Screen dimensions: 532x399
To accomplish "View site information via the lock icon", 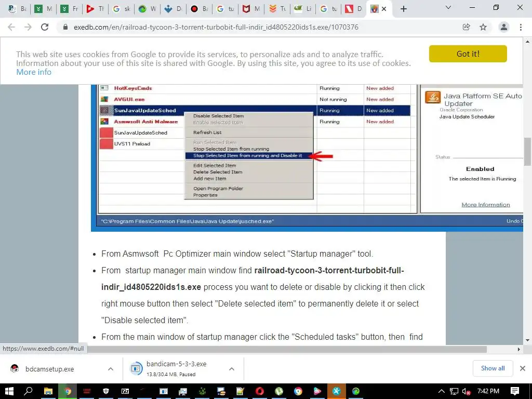I will tap(66, 27).
